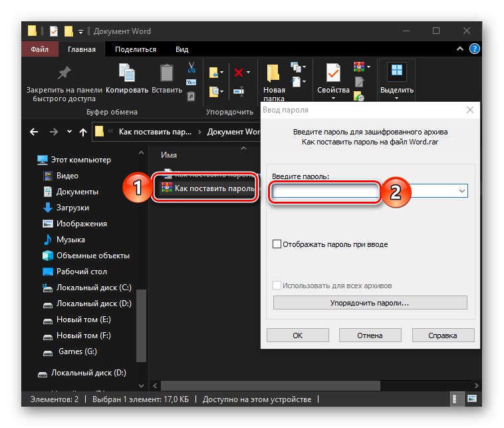Click the Введите пароль input field
The height and width of the screenshot is (428, 504).
[370, 191]
